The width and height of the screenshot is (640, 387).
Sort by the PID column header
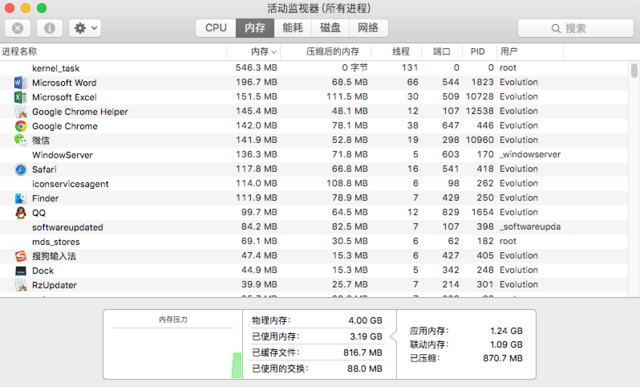479,52
